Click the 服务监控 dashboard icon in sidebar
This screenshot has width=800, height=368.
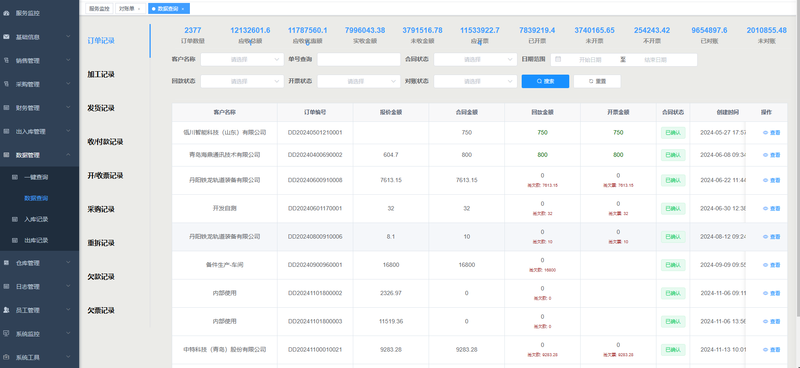tap(6, 13)
